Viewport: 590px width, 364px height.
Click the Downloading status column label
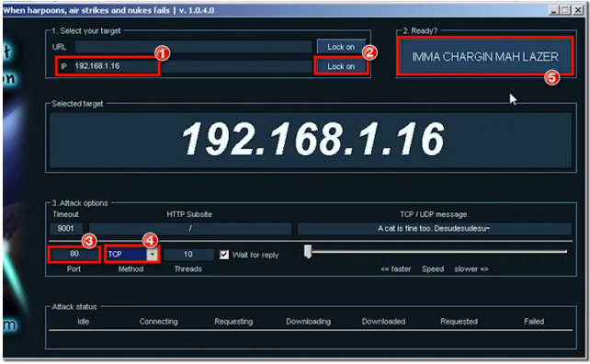click(x=309, y=322)
